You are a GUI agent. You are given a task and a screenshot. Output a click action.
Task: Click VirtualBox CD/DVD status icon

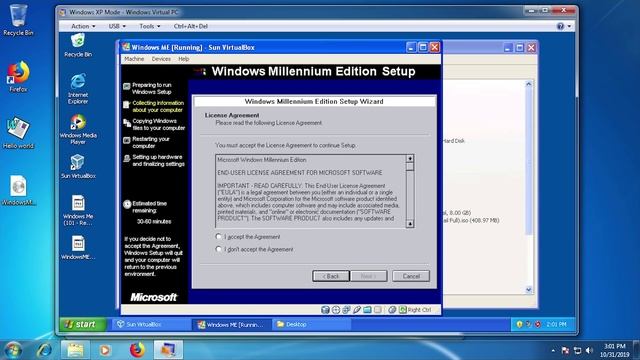click(x=336, y=310)
